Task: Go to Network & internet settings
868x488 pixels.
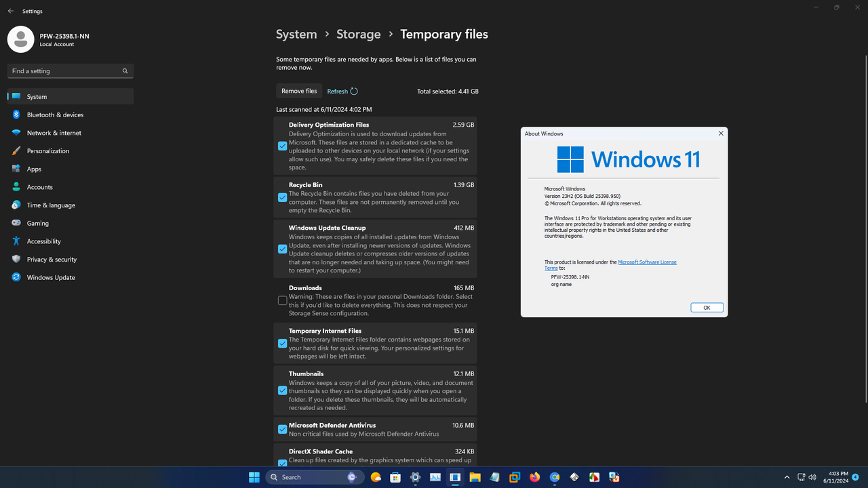Action: coord(71,133)
